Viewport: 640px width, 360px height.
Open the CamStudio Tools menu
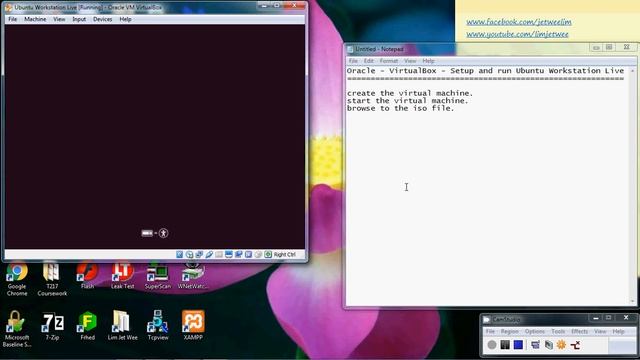click(x=558, y=331)
